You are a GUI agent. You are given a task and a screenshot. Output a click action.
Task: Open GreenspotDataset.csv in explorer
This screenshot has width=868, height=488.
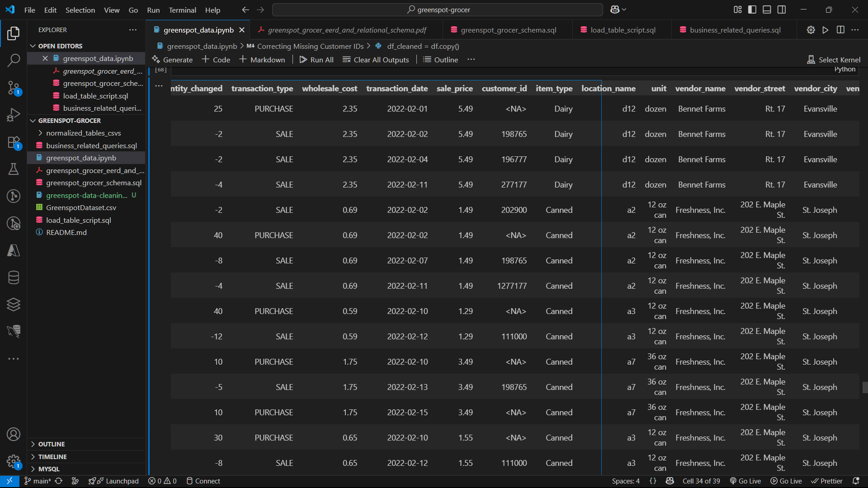tap(81, 208)
